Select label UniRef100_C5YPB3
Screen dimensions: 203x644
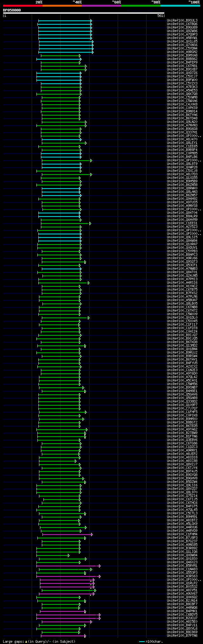click(x=182, y=251)
